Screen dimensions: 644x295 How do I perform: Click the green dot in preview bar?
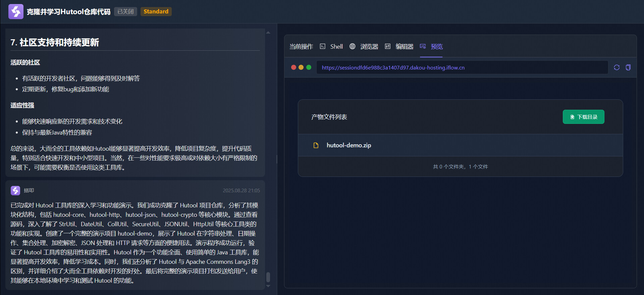point(309,67)
